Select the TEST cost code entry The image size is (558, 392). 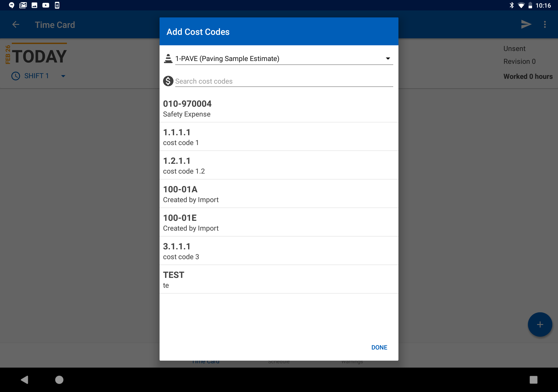click(279, 279)
